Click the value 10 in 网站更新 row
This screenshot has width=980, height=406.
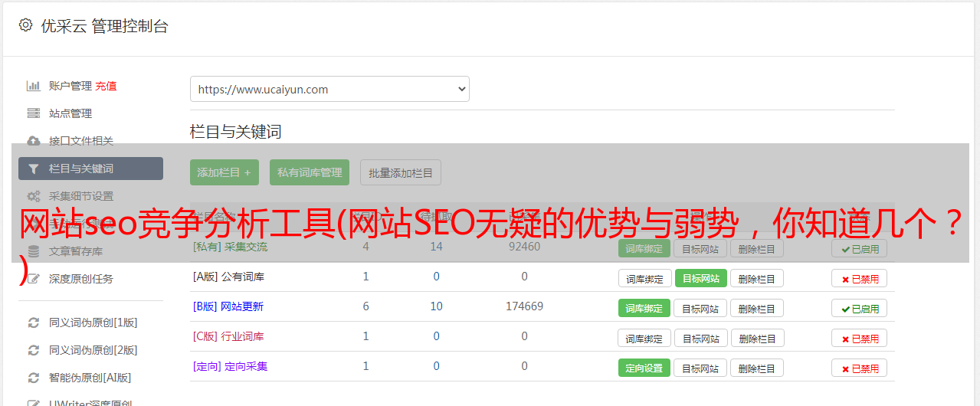click(436, 306)
